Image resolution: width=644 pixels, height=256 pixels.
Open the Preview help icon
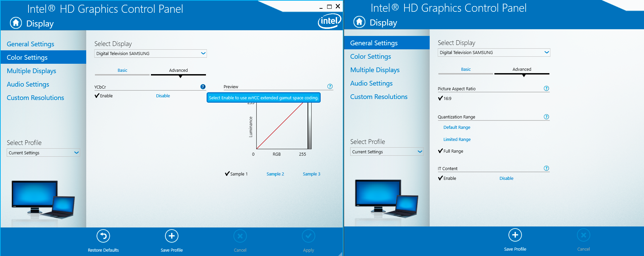tap(330, 87)
